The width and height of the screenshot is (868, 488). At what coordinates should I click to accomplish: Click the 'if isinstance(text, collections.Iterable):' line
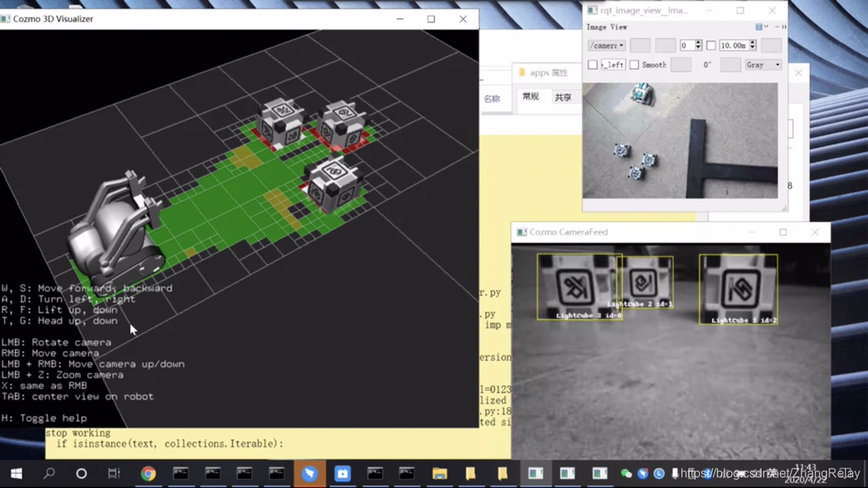tap(170, 444)
